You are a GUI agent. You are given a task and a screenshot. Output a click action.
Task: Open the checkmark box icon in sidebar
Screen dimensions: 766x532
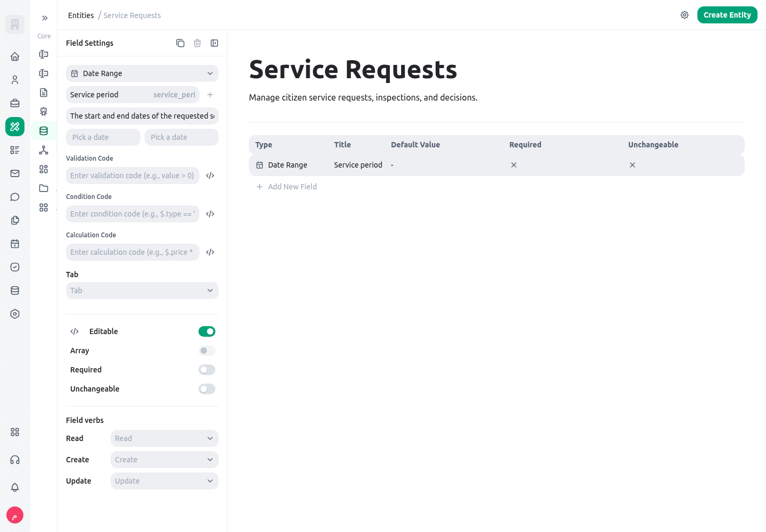click(x=15, y=267)
